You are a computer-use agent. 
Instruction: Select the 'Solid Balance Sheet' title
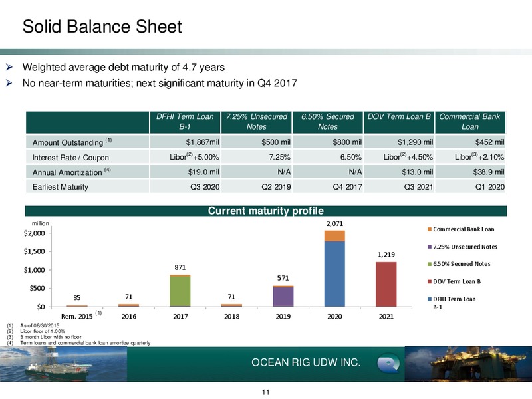[102, 27]
